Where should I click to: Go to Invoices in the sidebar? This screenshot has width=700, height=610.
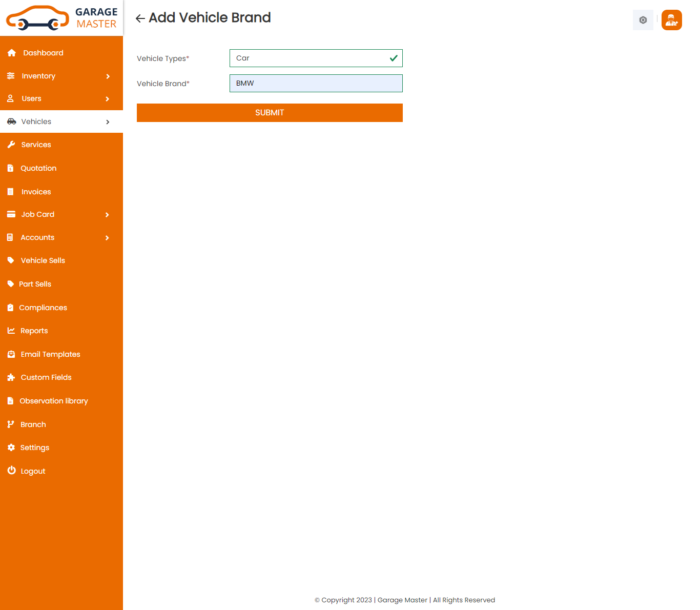(36, 192)
